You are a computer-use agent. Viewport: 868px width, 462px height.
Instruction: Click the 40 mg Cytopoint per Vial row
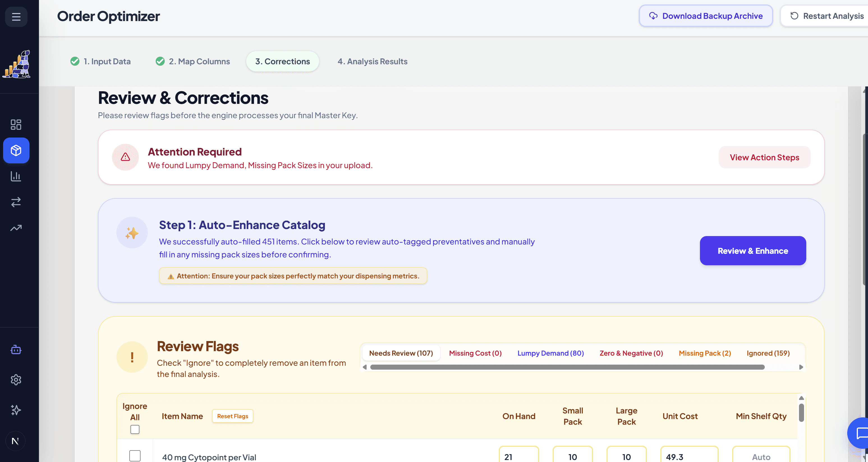point(457,451)
